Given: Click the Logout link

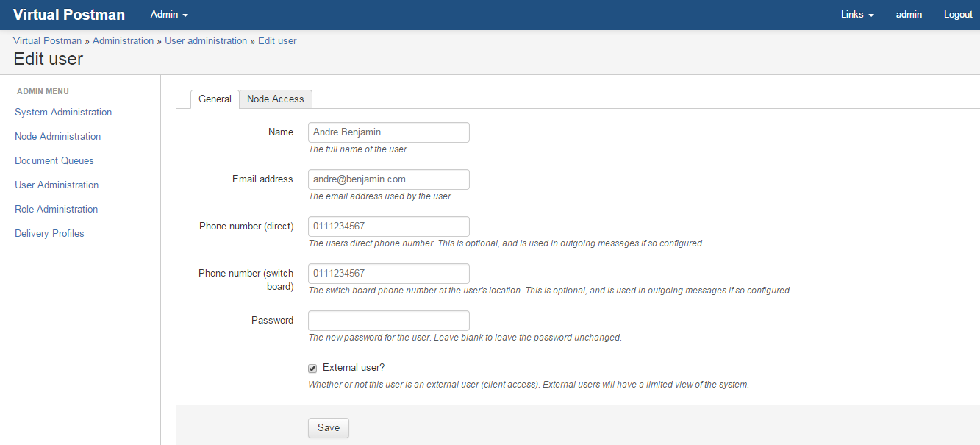Looking at the screenshot, I should point(957,14).
